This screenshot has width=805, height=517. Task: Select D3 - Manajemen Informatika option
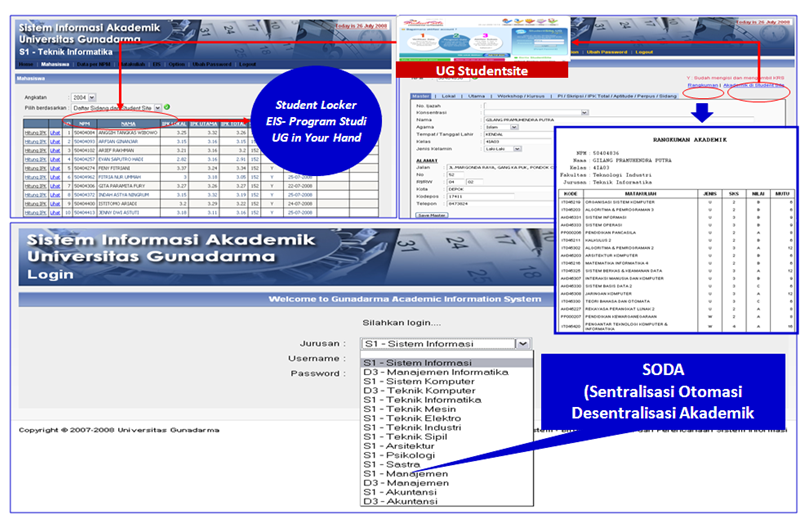(447, 372)
